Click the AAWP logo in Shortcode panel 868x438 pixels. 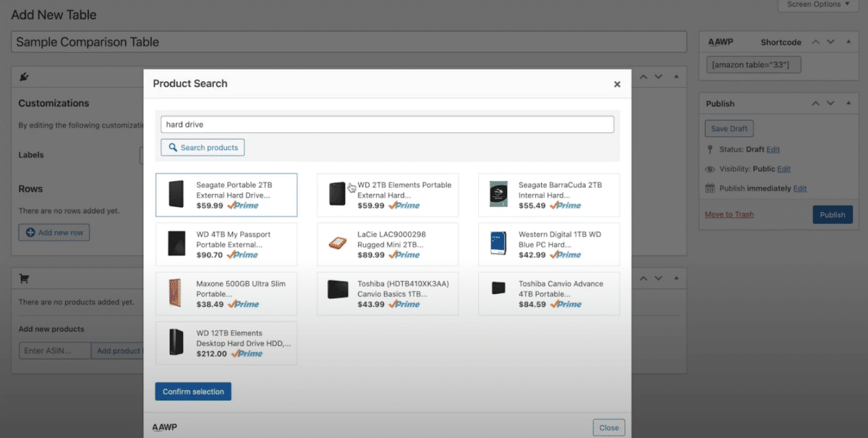(720, 42)
